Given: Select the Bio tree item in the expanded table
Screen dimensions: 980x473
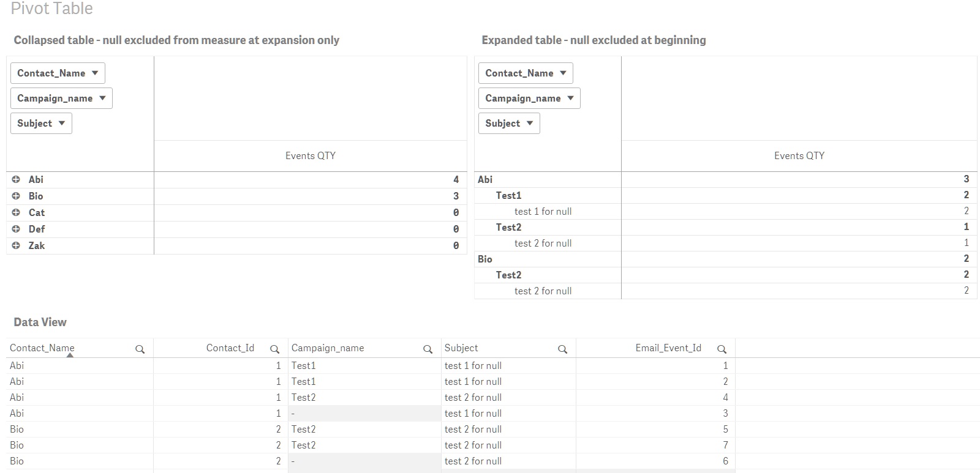Looking at the screenshot, I should [x=484, y=259].
